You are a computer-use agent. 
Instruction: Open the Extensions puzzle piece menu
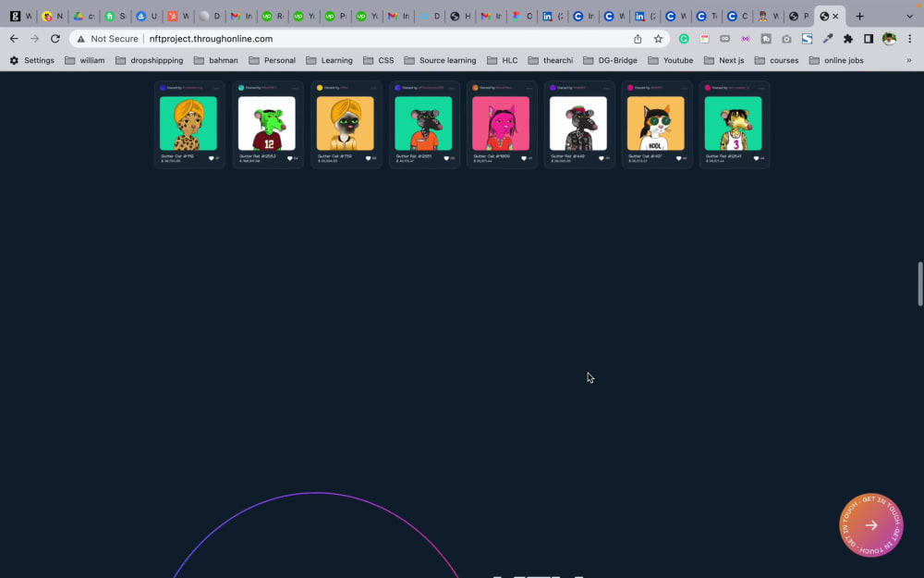tap(848, 39)
